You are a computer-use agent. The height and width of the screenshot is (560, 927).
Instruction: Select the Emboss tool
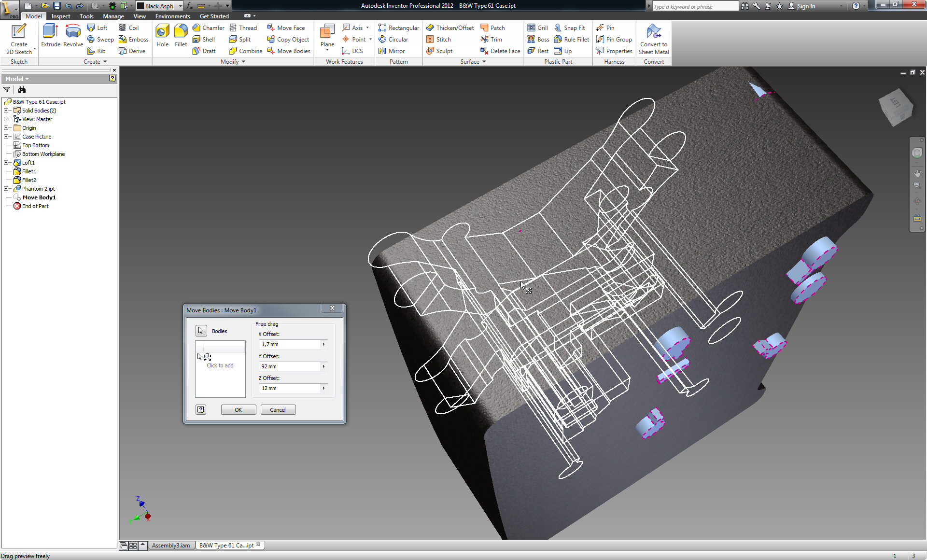(x=134, y=40)
